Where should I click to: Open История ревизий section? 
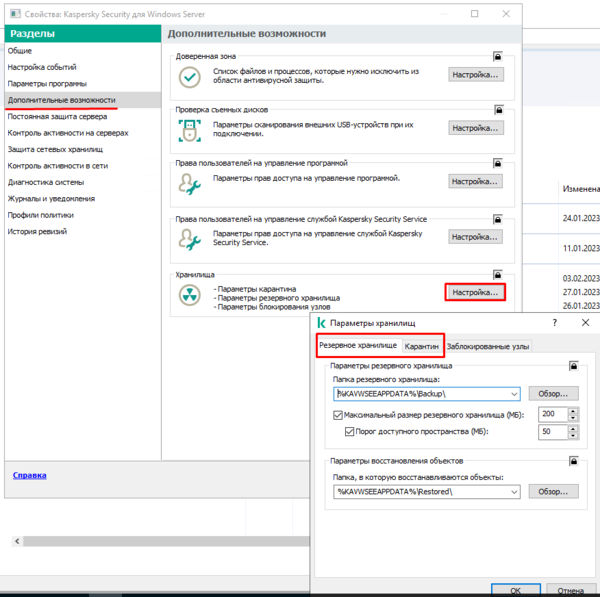(83, 232)
